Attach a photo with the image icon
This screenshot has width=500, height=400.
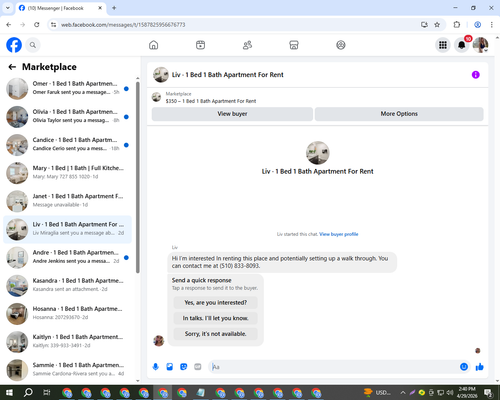pos(170,367)
